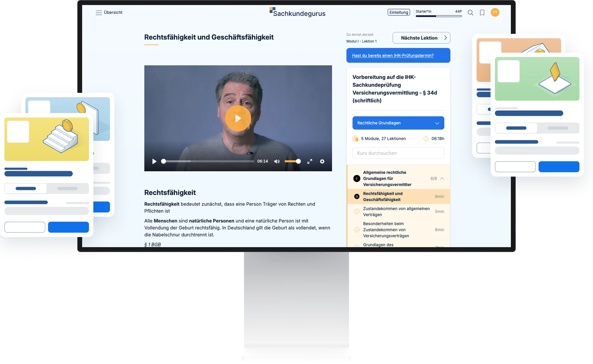Toggle completion circle for Besonderheiten beim Zustandekommen
Screen dimensions: 593x364
coord(357,230)
